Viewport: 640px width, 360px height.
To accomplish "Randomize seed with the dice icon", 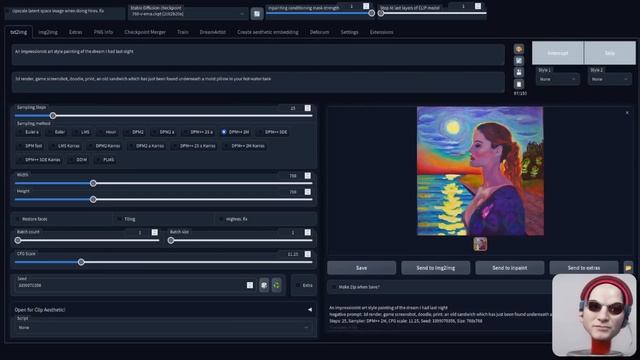I will click(x=264, y=285).
